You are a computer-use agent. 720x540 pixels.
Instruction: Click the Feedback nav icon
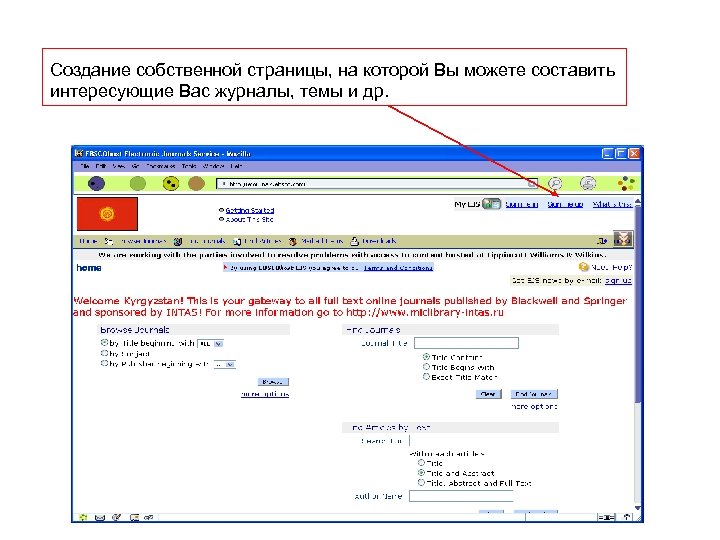tap(354, 241)
